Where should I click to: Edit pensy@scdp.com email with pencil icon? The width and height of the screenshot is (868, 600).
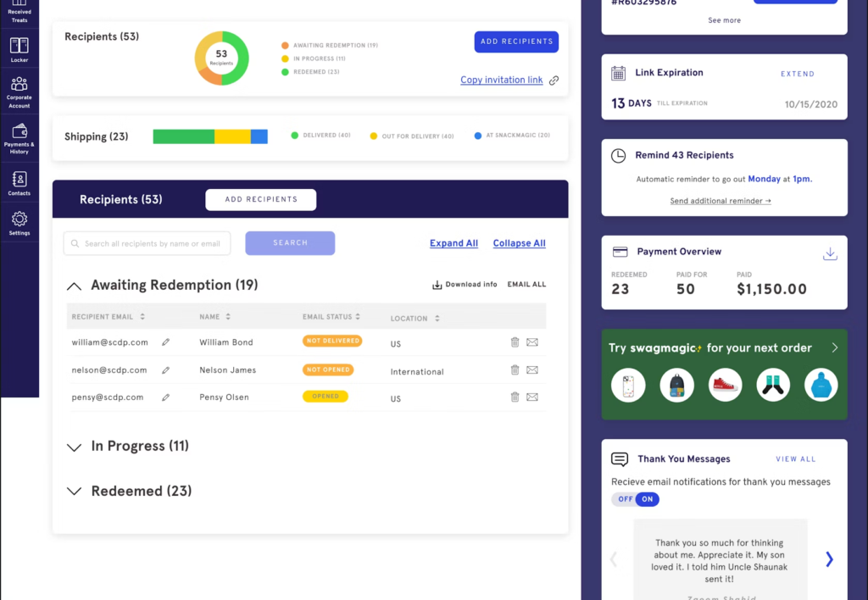tap(165, 397)
